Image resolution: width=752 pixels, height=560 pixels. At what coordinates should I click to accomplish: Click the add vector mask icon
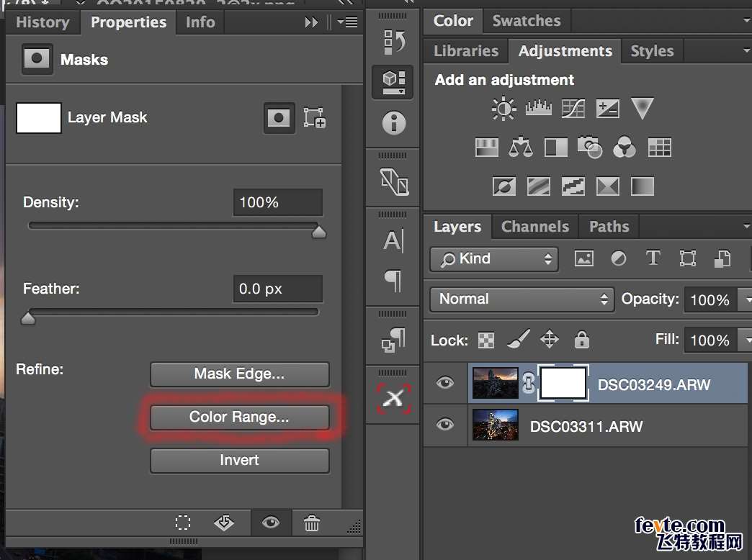(315, 118)
